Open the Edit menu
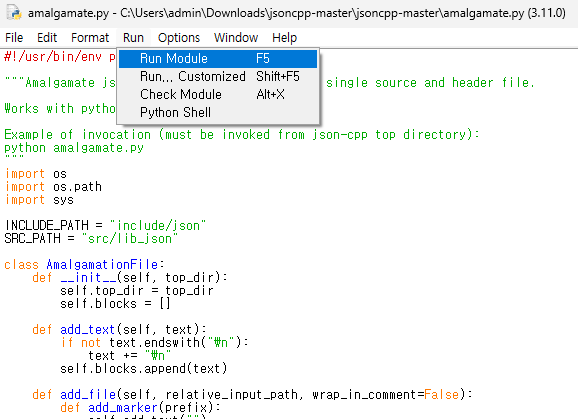Viewport: 578px width, 419px height. pos(47,38)
